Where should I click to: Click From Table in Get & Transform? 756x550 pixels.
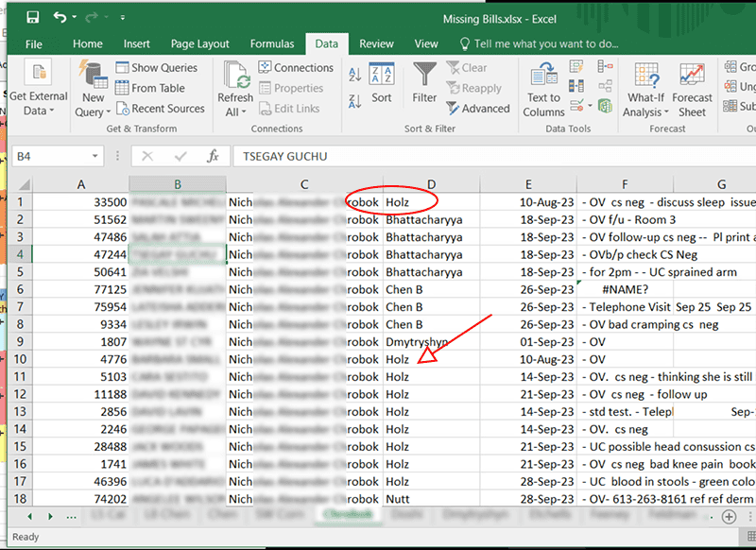[158, 88]
